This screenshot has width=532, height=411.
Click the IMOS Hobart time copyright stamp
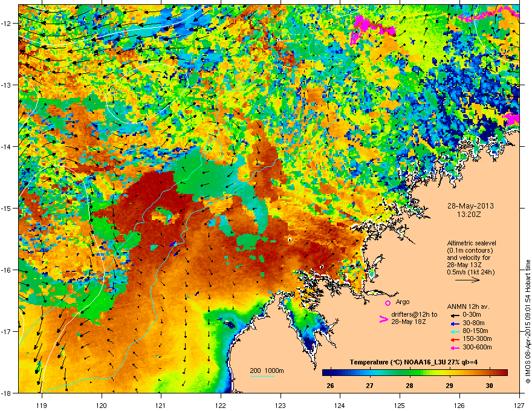pos(528,322)
